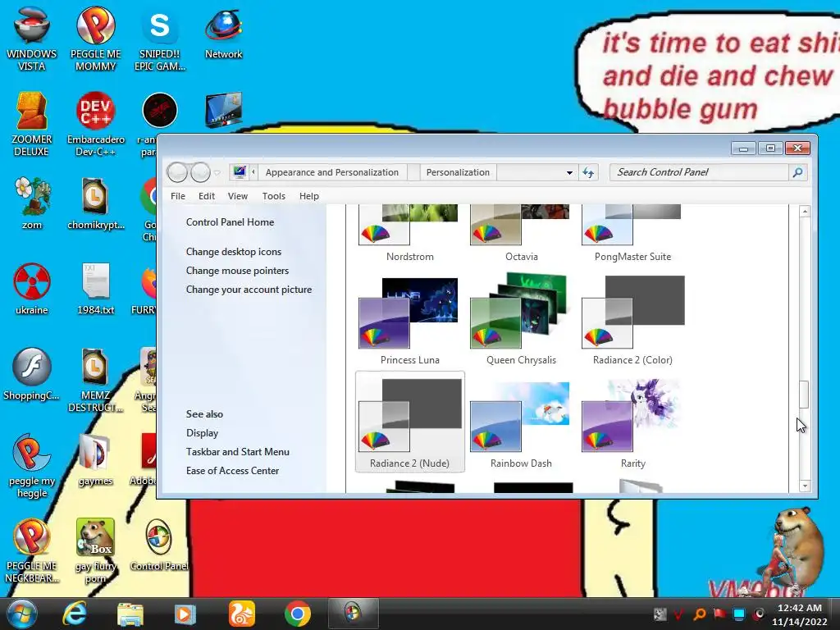
Task: Click the search magnifier in Control Panel
Action: (797, 172)
